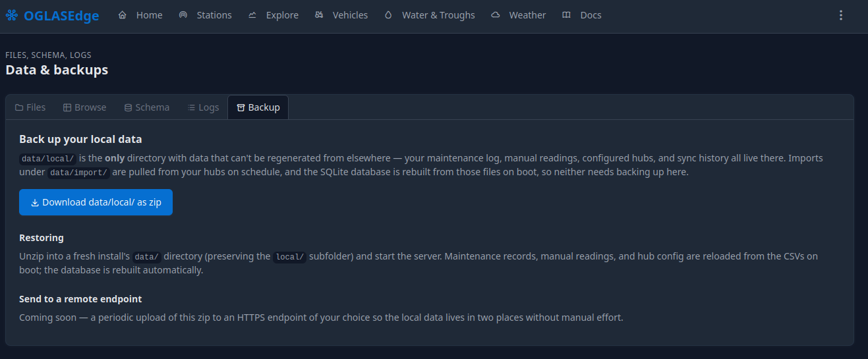Download data/local/ as zip

pos(96,202)
